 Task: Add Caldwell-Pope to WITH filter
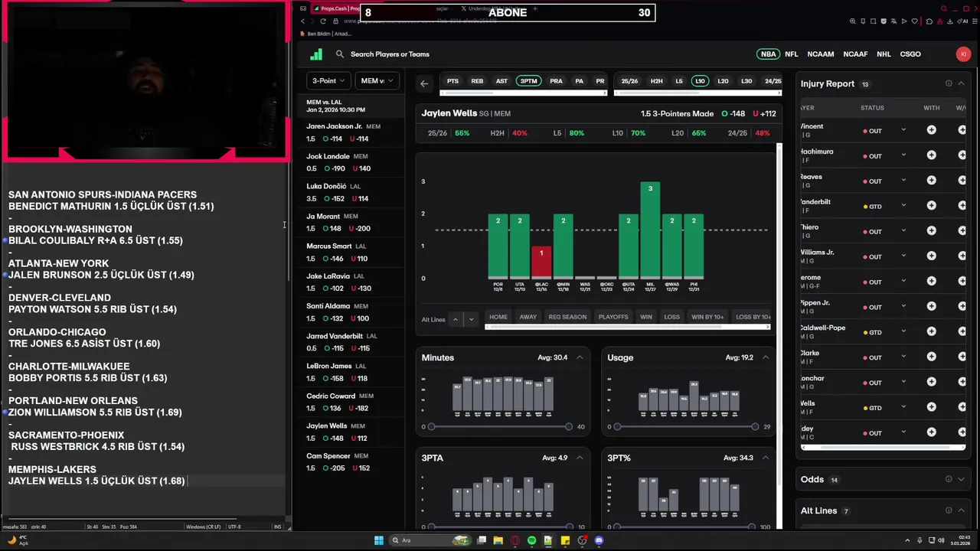(931, 331)
